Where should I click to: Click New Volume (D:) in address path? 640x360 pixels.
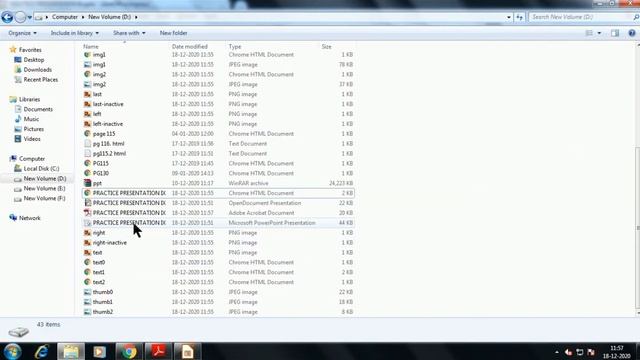click(x=109, y=17)
